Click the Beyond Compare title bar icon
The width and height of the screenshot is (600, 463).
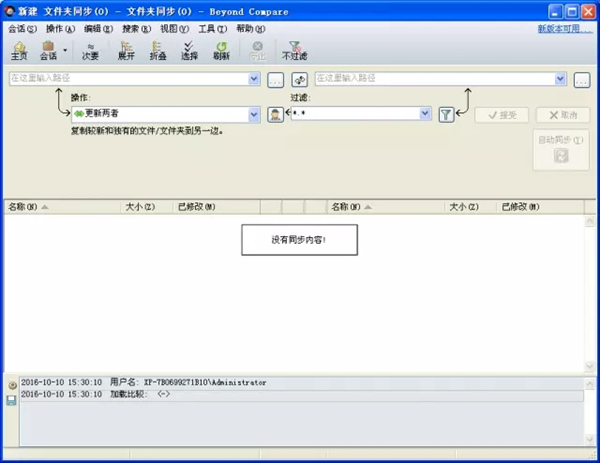tap(9, 11)
